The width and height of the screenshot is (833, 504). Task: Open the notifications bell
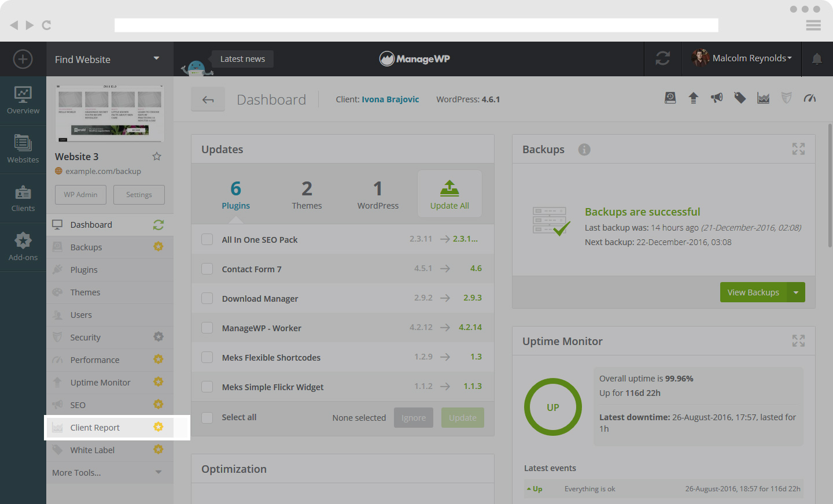pyautogui.click(x=817, y=59)
